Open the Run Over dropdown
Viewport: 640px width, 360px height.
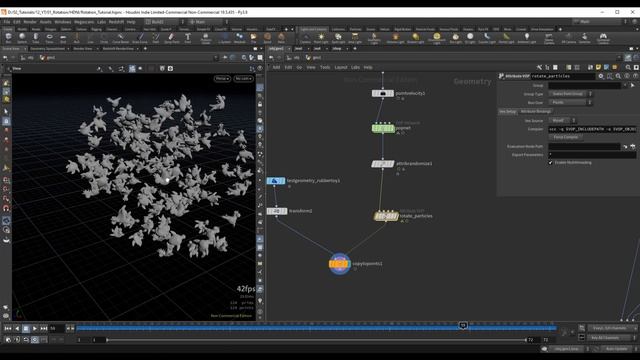tap(570, 102)
